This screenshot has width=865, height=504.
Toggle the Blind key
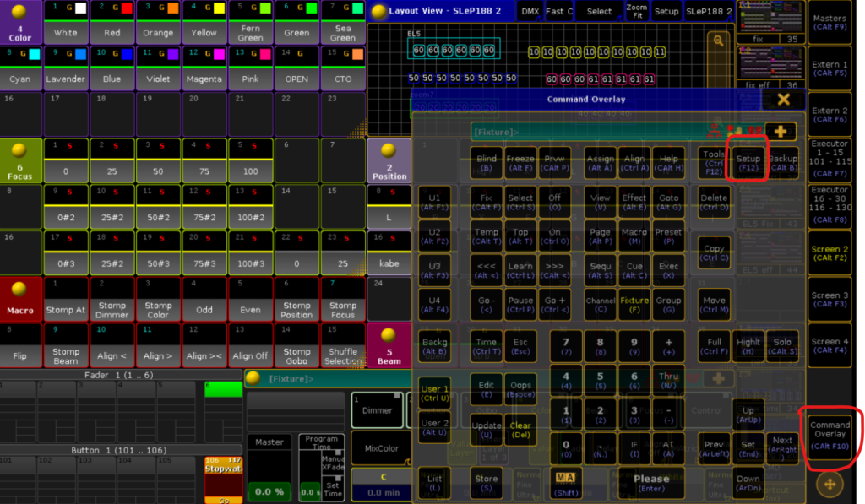coord(486,163)
